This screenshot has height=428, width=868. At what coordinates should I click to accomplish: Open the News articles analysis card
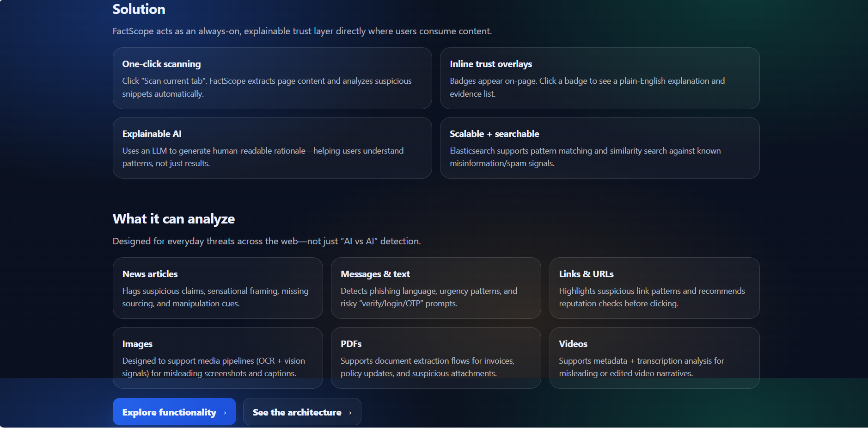tap(218, 288)
